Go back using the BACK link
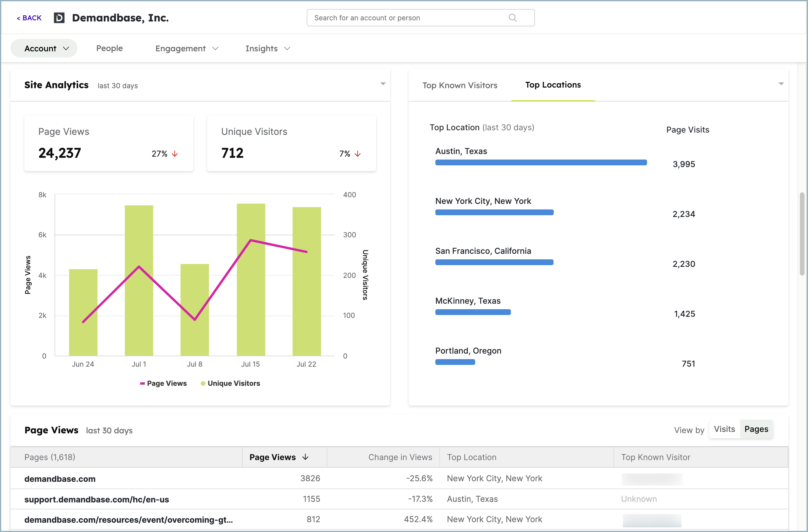 click(x=29, y=18)
